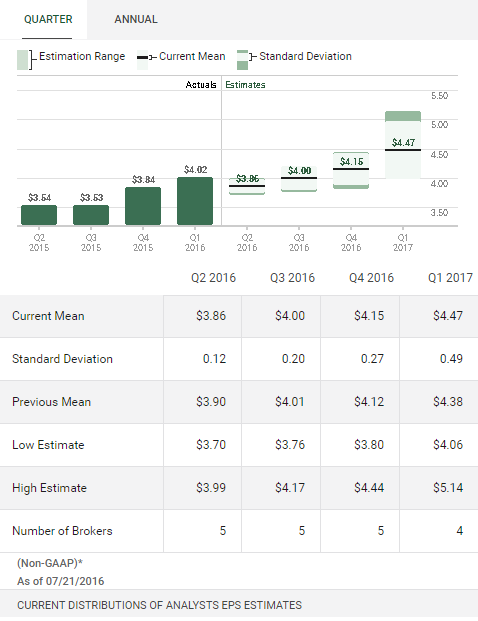Click the Number of Brokers row label
478x621 pixels.
(63, 531)
